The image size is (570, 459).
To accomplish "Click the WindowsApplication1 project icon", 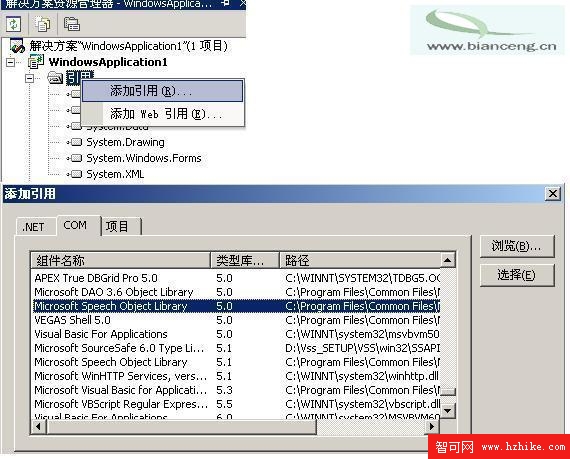I will (36, 62).
